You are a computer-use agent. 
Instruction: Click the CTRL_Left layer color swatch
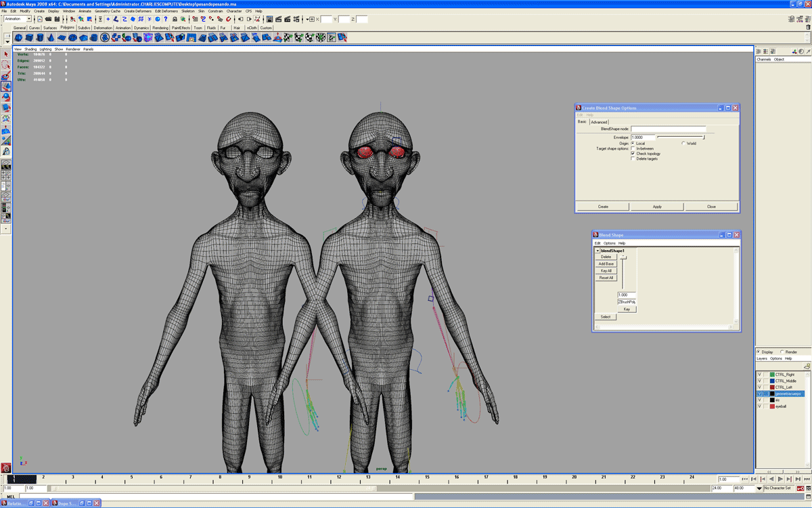coord(772,387)
